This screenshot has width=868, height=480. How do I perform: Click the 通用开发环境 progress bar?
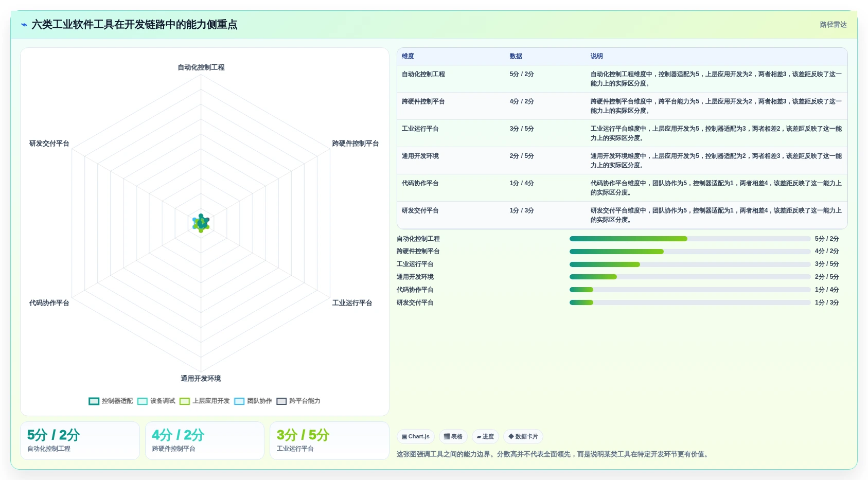tap(690, 277)
